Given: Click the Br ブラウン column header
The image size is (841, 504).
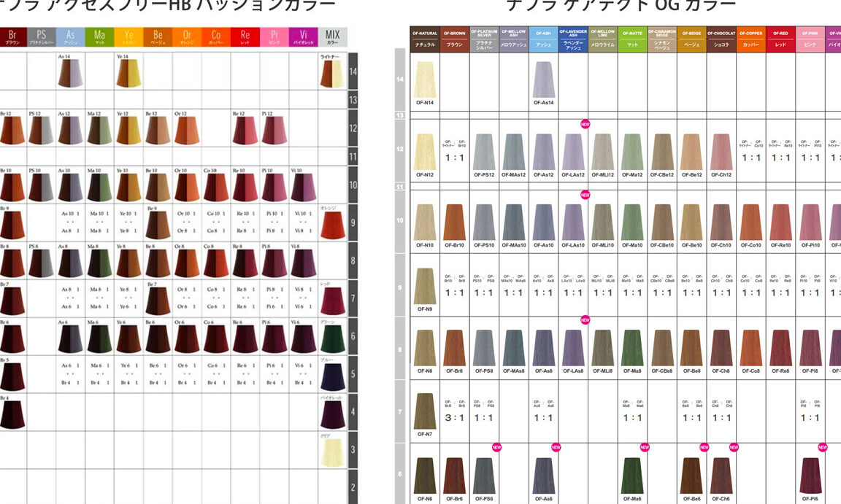Looking at the screenshot, I should point(12,37).
